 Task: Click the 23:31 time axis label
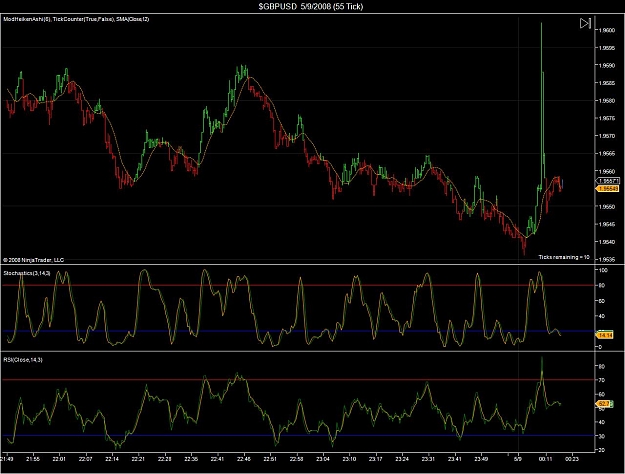coord(428,459)
